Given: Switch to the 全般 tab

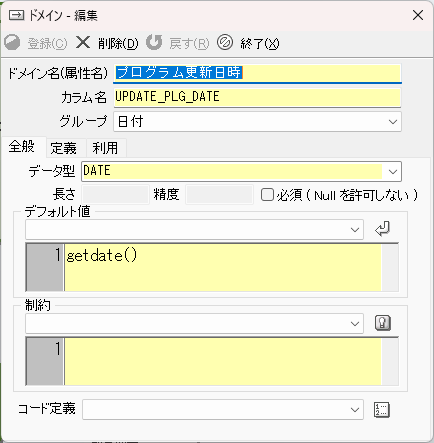Looking at the screenshot, I should tap(22, 147).
